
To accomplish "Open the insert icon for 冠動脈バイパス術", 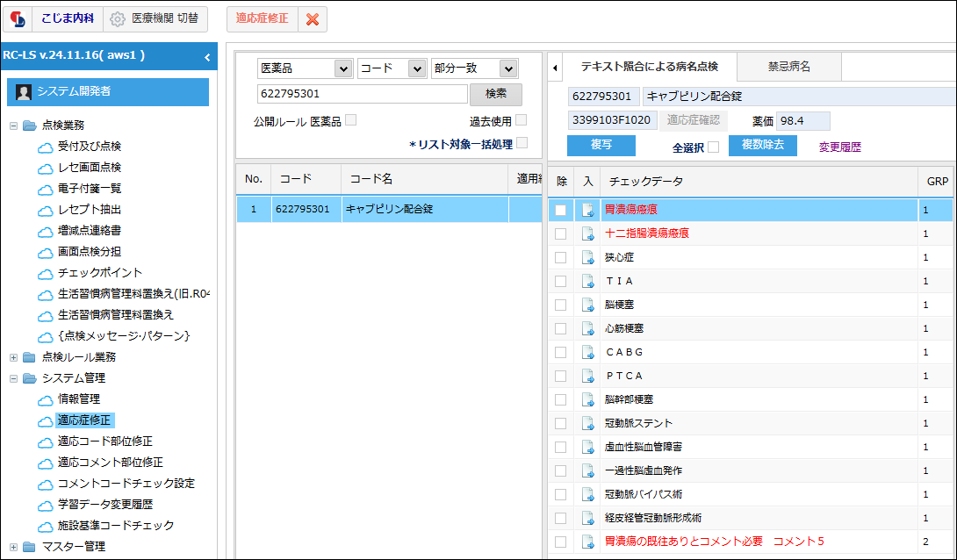I will (587, 495).
